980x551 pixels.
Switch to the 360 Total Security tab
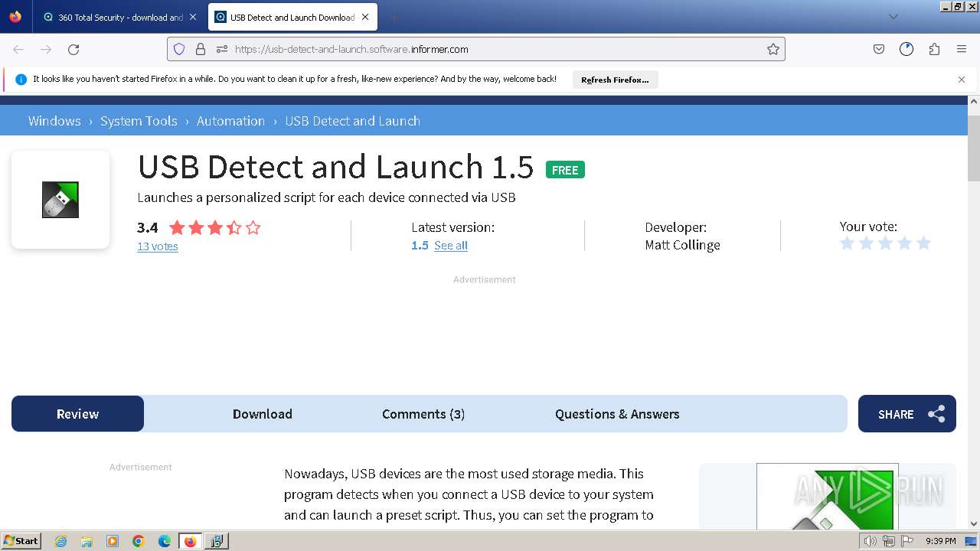(x=119, y=17)
